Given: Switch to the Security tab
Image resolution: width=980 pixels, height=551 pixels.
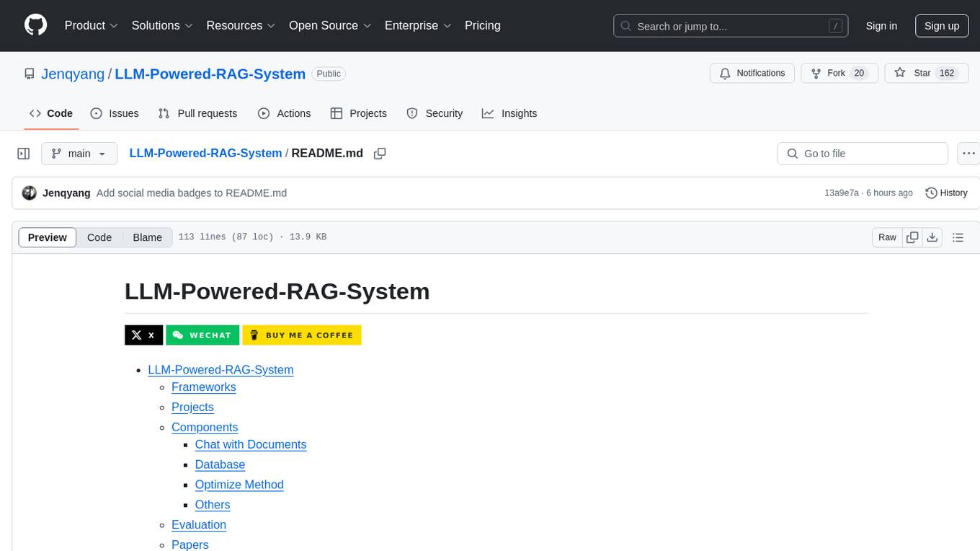Looking at the screenshot, I should click(x=435, y=113).
